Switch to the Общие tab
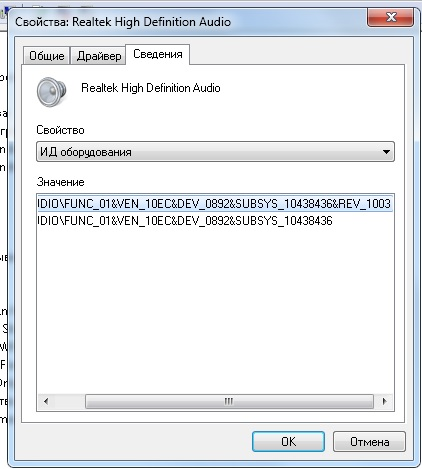 [x=47, y=55]
